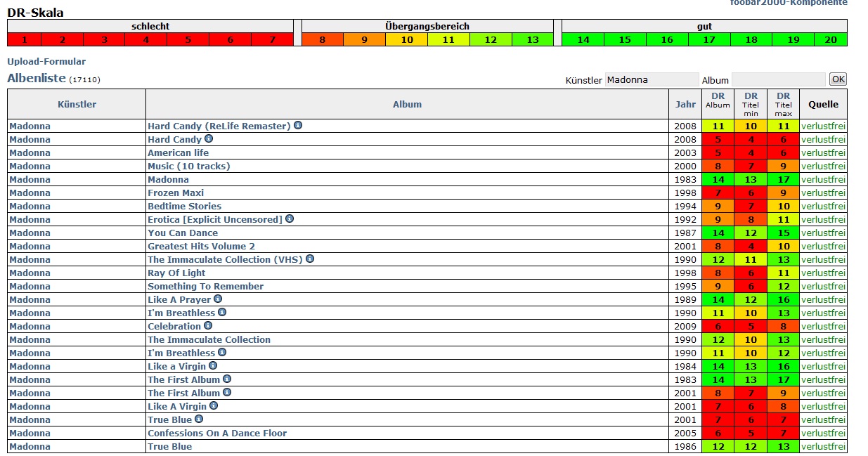This screenshot has height=456, width=868.
Task: Click info icon beside Hard Candy (ReLife Remaster)
Action: [x=298, y=126]
